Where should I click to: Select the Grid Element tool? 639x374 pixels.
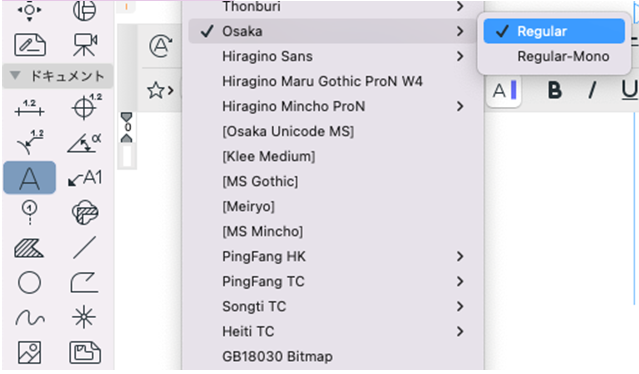tap(29, 212)
